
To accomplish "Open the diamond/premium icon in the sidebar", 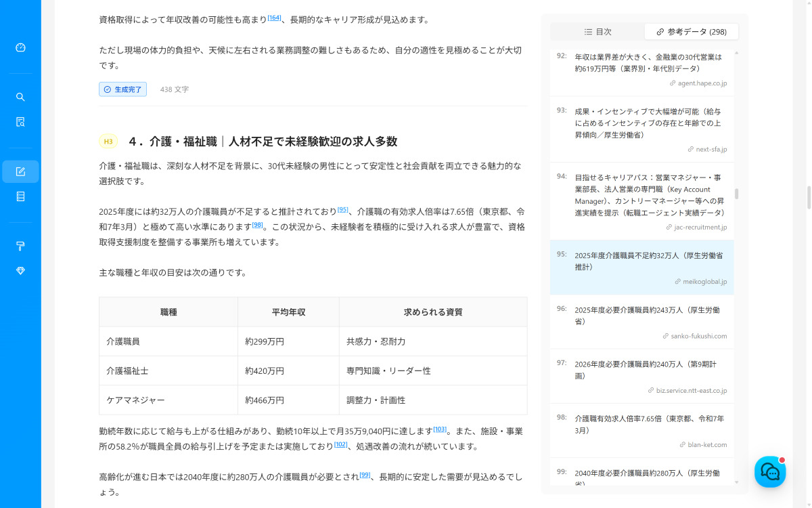I will click(20, 270).
